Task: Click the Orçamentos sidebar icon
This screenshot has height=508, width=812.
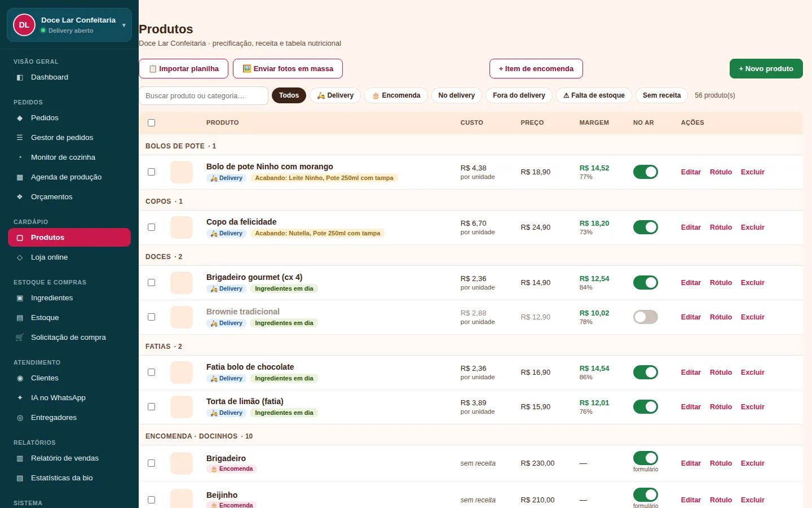Action: point(20,197)
